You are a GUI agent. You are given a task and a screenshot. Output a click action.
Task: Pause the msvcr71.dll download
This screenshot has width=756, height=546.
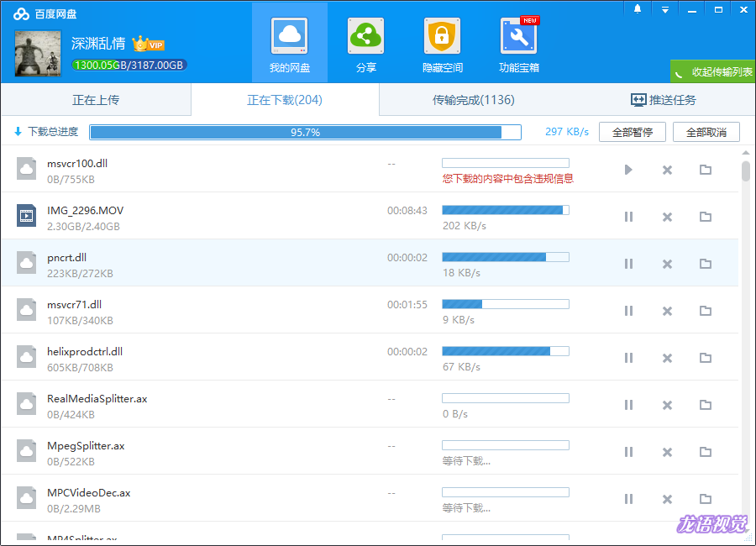tap(628, 311)
